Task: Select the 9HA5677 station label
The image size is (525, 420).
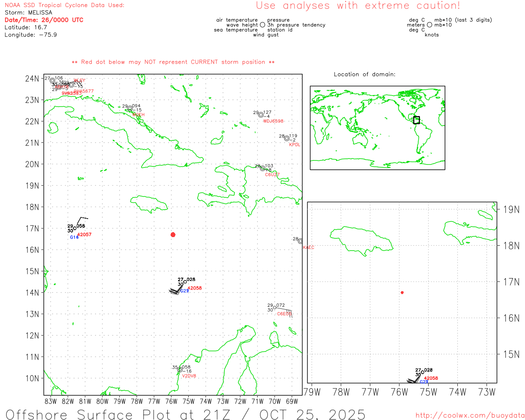Action: [84, 91]
